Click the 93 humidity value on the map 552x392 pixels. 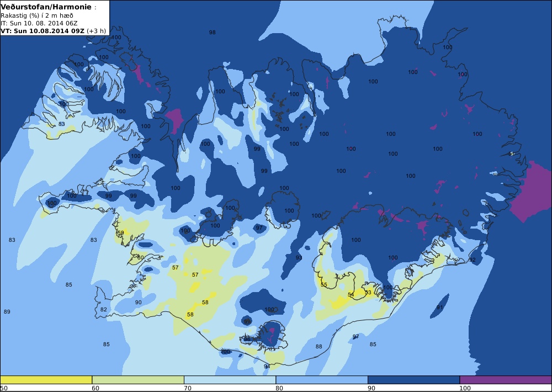tap(299, 258)
